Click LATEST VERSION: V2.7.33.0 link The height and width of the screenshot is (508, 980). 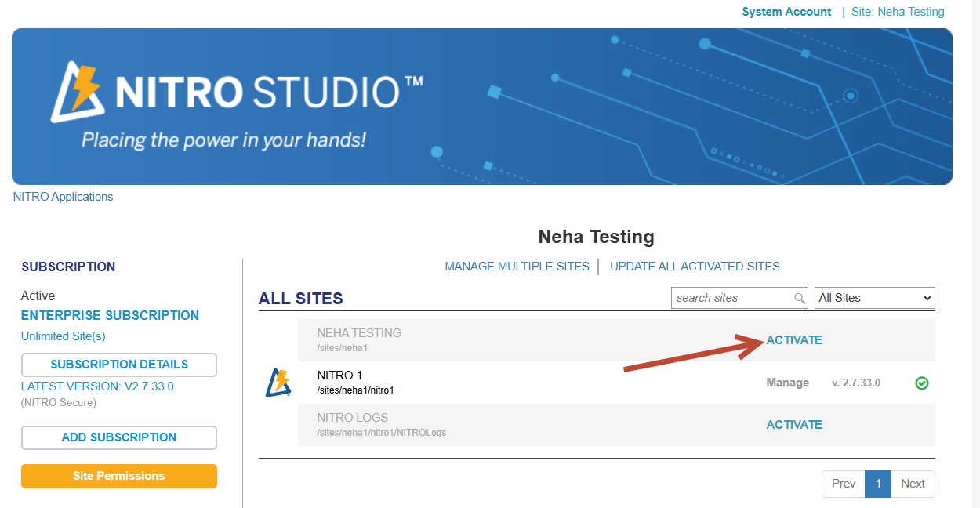tap(97, 386)
